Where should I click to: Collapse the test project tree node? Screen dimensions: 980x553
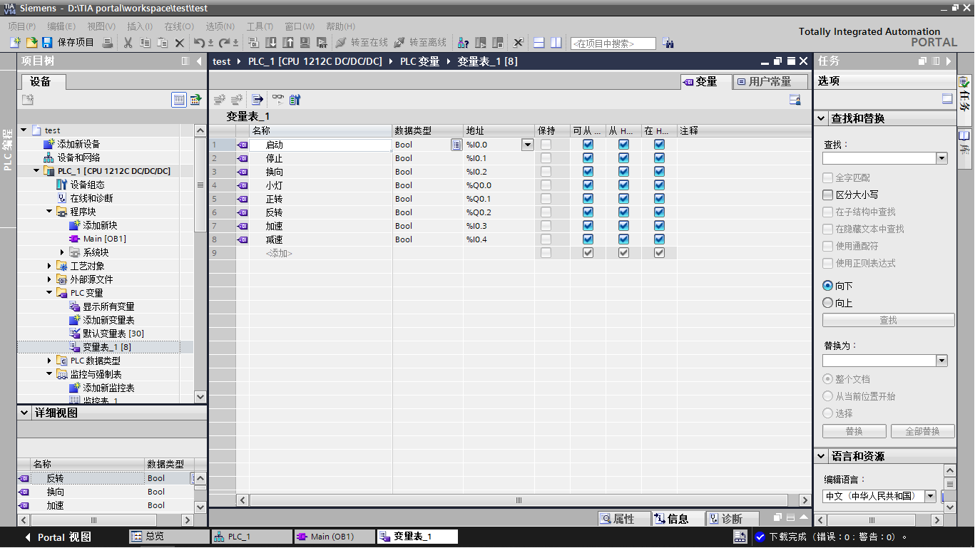click(x=24, y=130)
